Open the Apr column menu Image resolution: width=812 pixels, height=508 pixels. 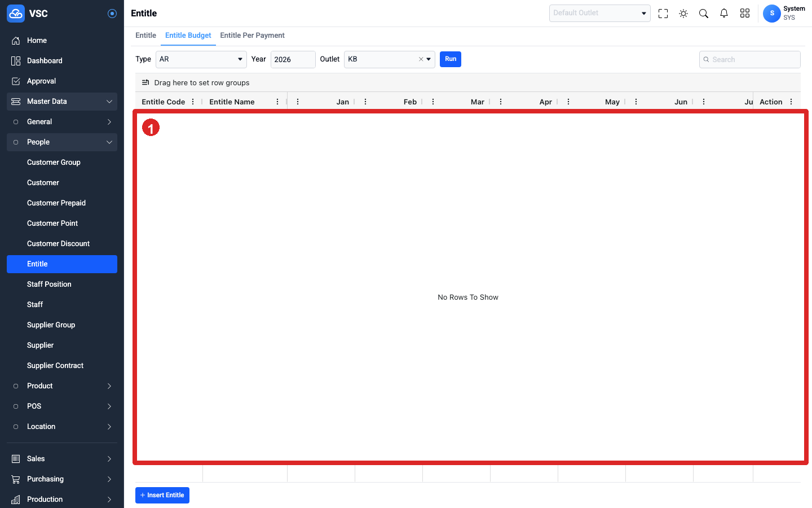click(x=501, y=102)
